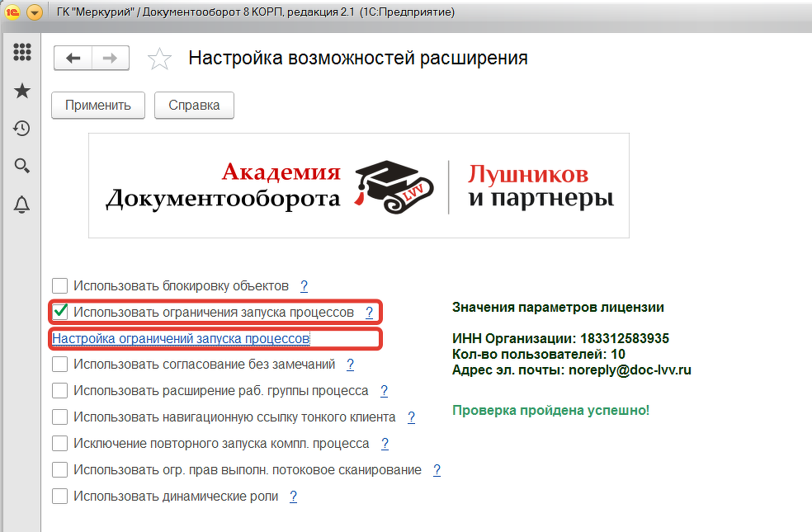Open help '?' for потоковое сканирование
The image size is (812, 532).
tap(437, 470)
